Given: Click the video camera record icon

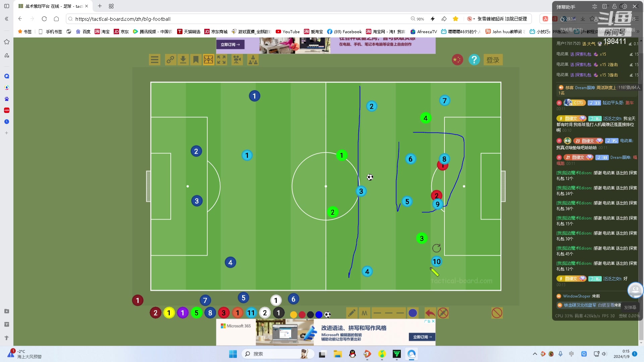Looking at the screenshot, I should pyautogui.click(x=237, y=60).
